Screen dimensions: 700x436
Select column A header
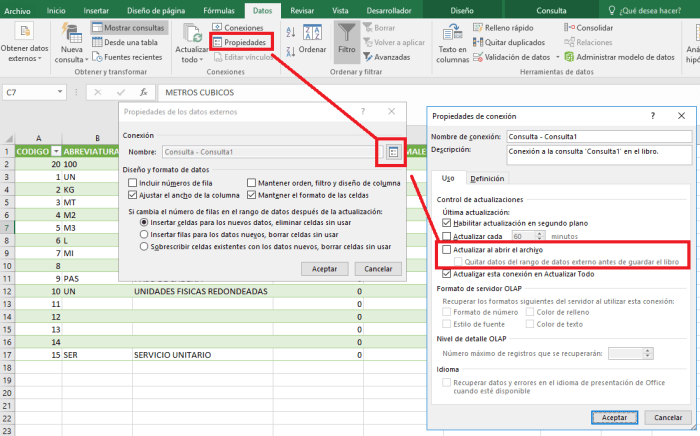38,138
